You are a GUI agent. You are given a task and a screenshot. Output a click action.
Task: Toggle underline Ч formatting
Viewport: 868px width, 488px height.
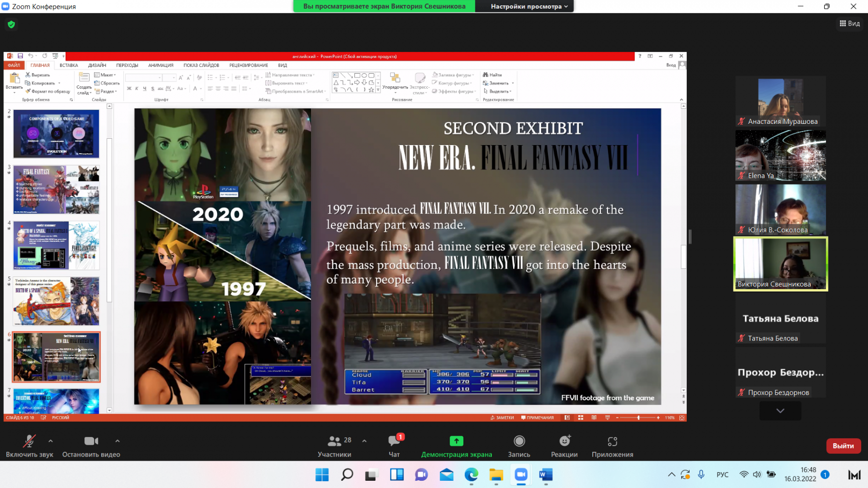click(x=145, y=89)
